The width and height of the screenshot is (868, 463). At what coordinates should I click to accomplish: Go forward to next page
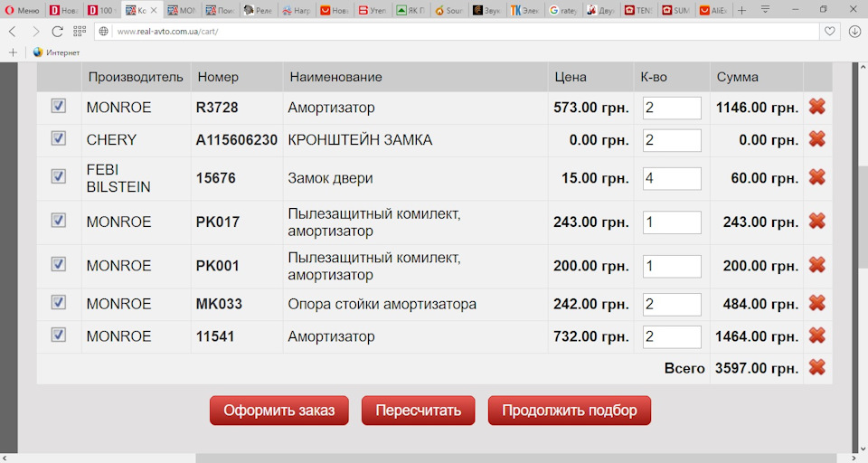[35, 32]
